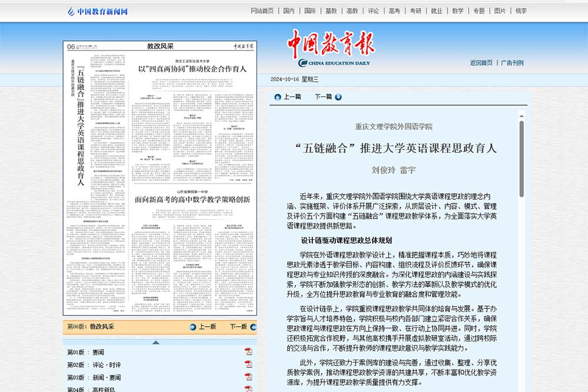Screen dimensions: 588x392
Task: Open the 广告刊例 link
Action: [x=512, y=63]
